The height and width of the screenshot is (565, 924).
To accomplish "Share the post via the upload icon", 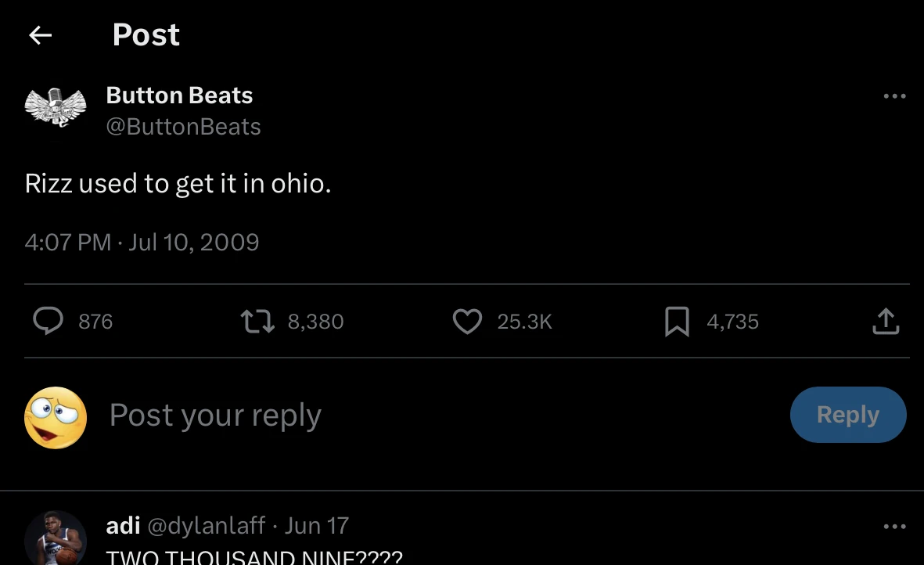I will (x=886, y=321).
